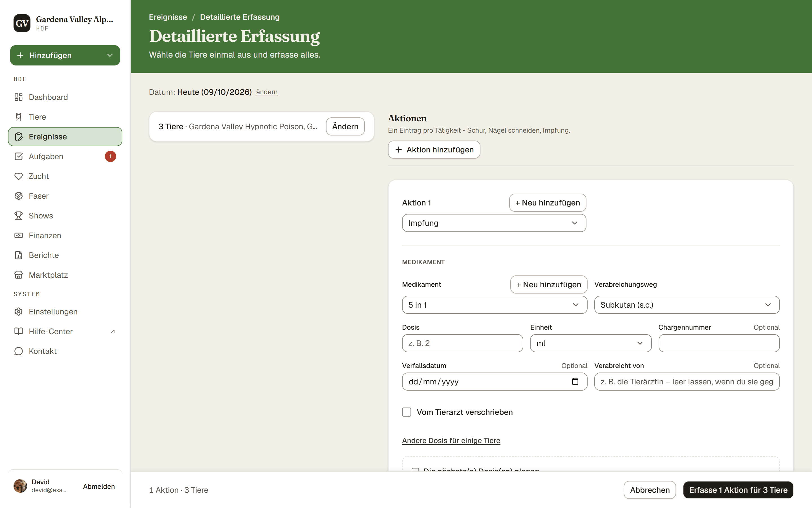
Task: Click the Hilfe-Center external link arrow
Action: pyautogui.click(x=113, y=331)
